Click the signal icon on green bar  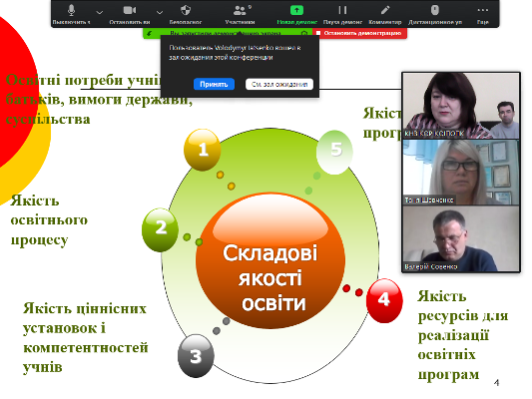[x=150, y=33]
